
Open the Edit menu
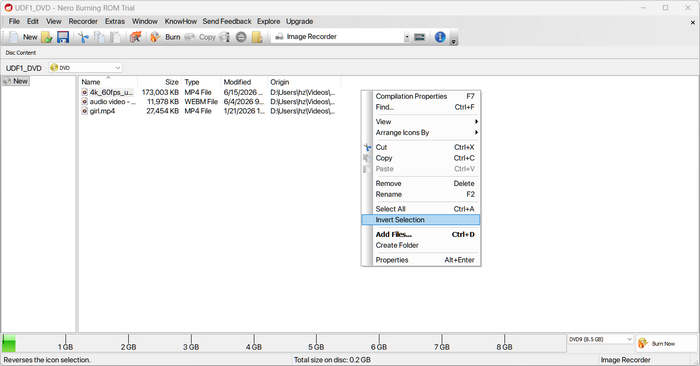click(33, 21)
